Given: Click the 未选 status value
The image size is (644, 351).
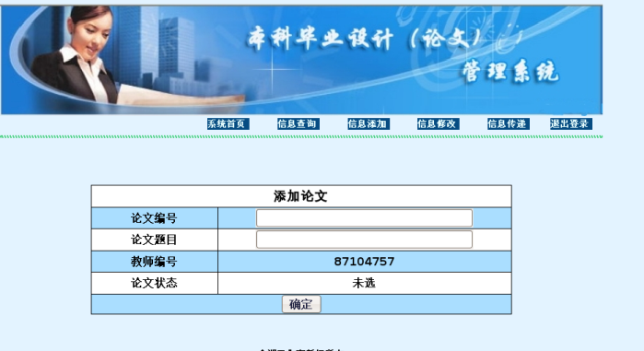Looking at the screenshot, I should (364, 283).
